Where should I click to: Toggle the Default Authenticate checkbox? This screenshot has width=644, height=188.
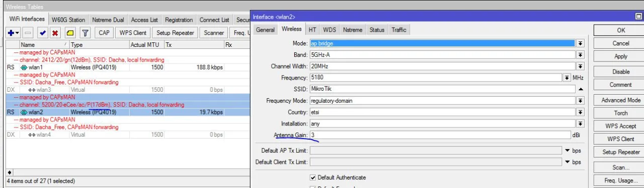click(313, 177)
